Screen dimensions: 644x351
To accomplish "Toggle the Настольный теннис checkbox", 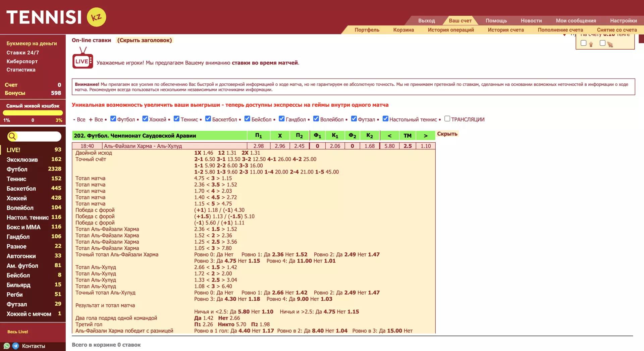I will pos(385,118).
